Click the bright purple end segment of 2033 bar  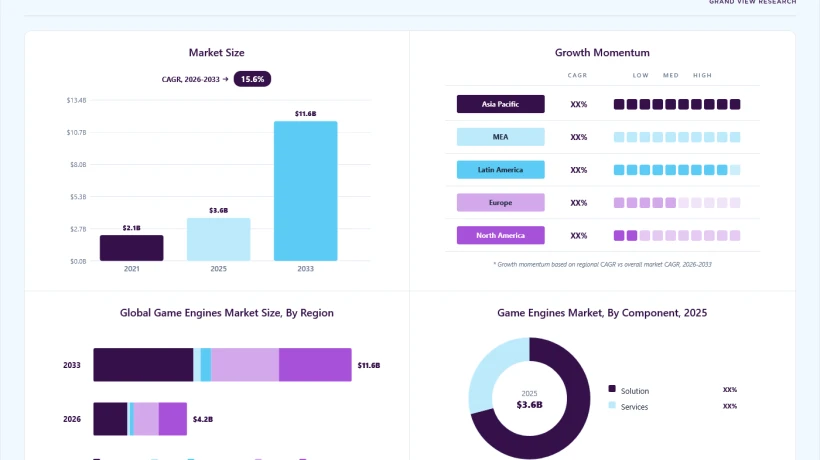pyautogui.click(x=315, y=365)
